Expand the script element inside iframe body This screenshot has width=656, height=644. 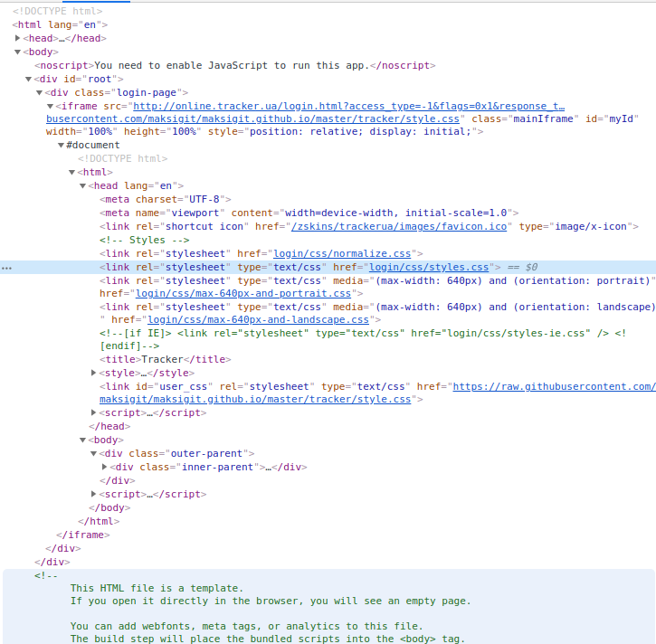tap(94, 494)
